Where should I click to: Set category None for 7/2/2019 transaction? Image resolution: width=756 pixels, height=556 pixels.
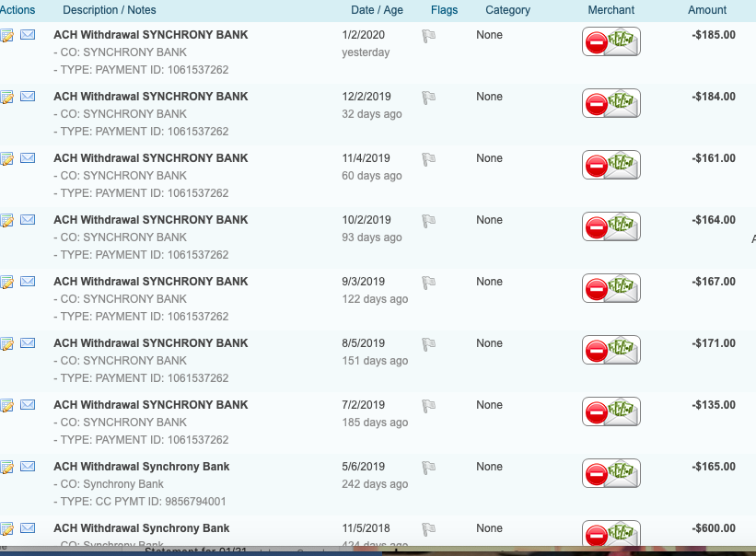[x=489, y=405]
